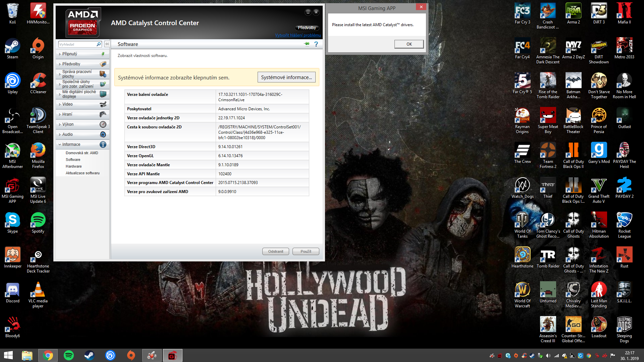Expand Audio section

tap(83, 134)
